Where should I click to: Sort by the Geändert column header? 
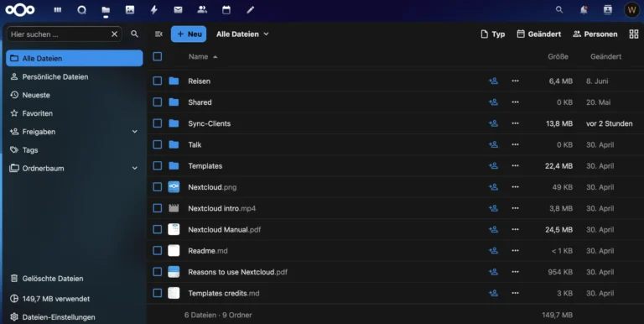(605, 57)
